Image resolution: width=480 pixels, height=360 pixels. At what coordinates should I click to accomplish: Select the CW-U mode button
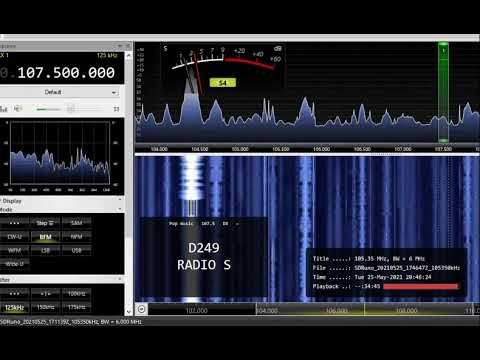pyautogui.click(x=14, y=237)
